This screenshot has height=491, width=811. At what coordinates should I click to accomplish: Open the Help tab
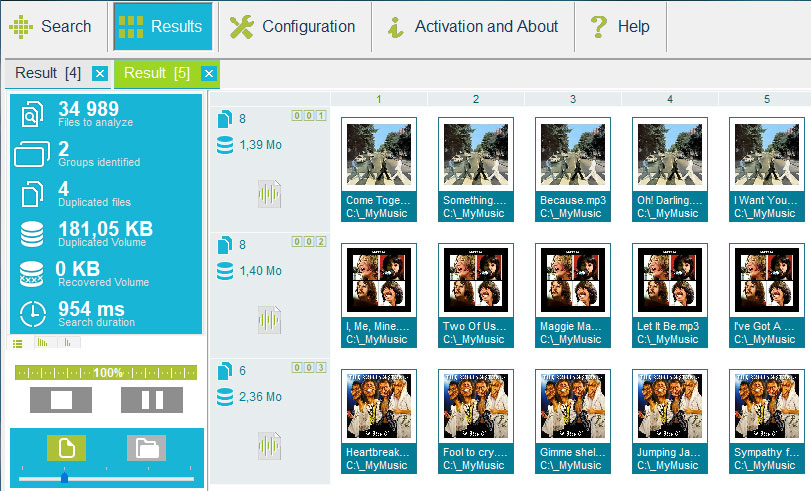pos(620,26)
